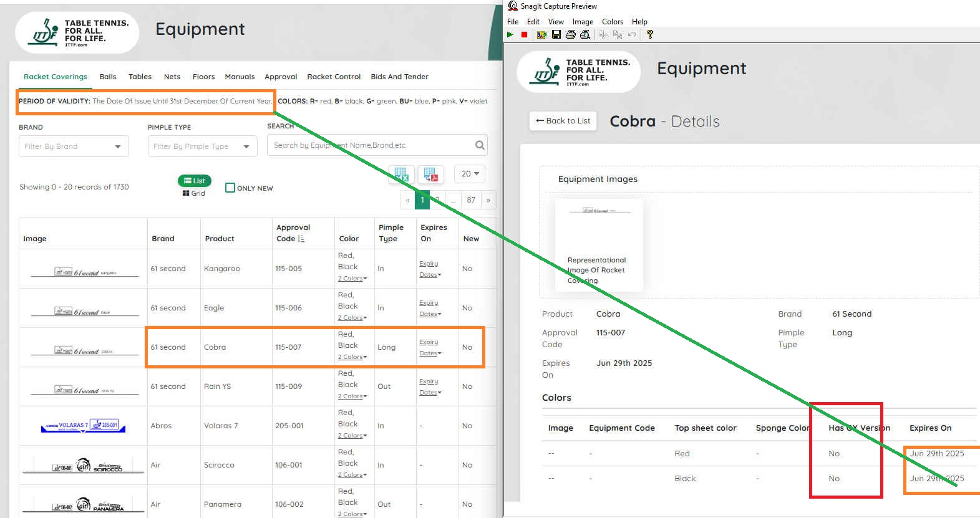Click the undo arrow icon in SnagIt toolbar
The image size is (980, 518).
click(632, 35)
